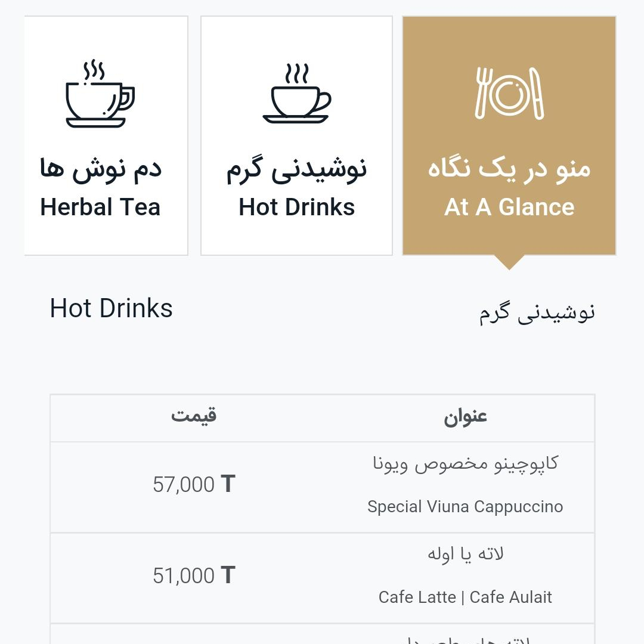Click the Persian name کاپوچینو مخصوص ویونا
Screen dimensions: 644x644
click(x=465, y=464)
